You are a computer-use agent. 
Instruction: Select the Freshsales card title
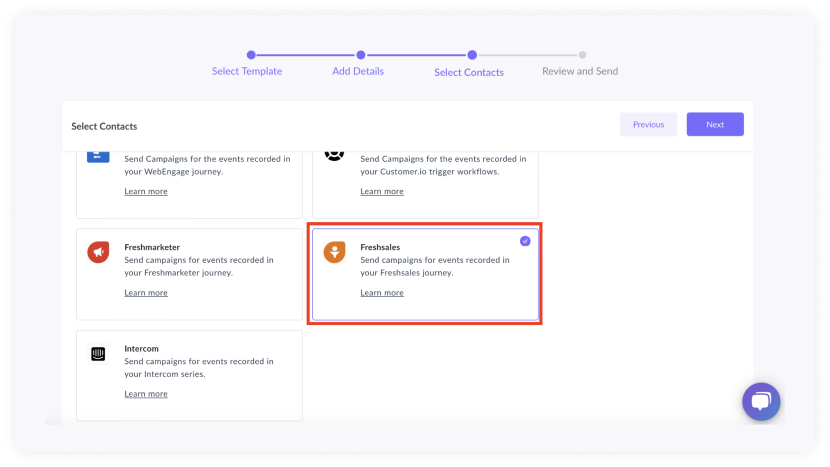tap(380, 247)
